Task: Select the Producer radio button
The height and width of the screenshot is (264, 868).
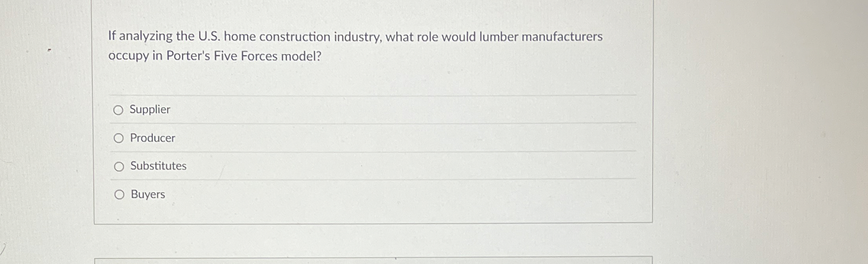Action: tap(119, 138)
